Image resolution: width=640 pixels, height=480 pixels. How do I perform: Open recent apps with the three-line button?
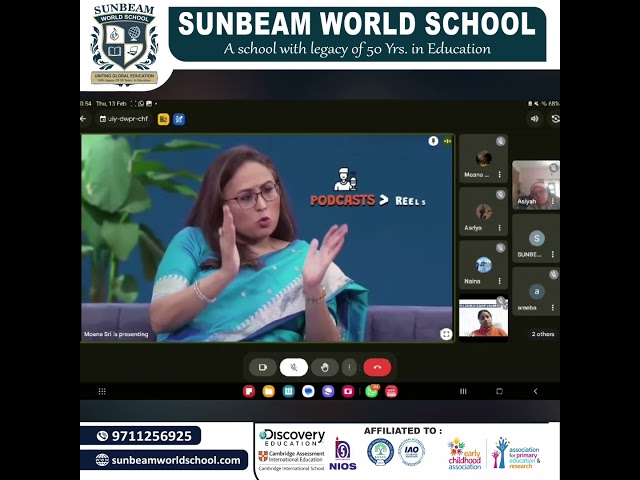coord(463,391)
